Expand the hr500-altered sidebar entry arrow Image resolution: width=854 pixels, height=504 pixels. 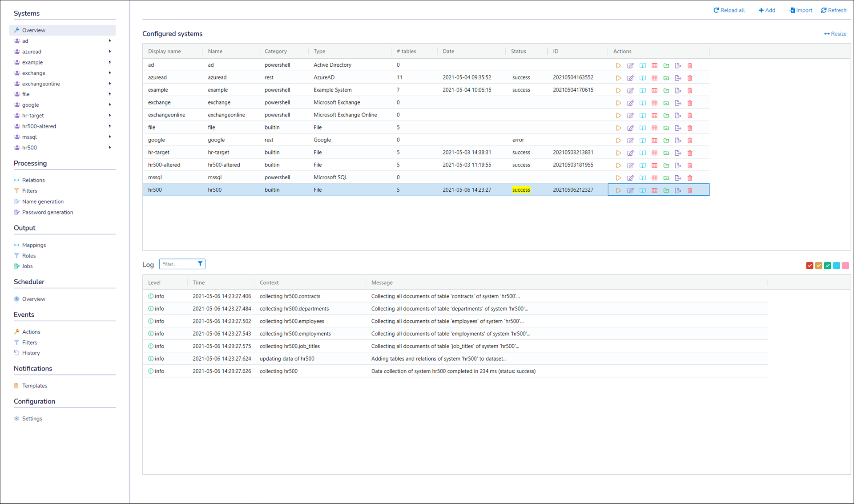click(110, 126)
